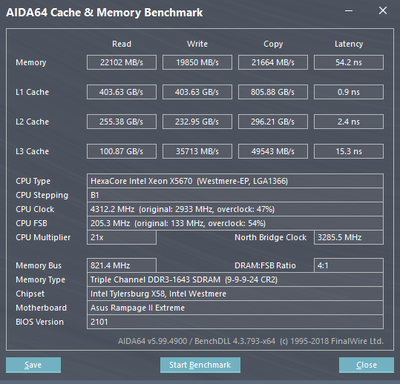Close the benchmark dialog with Close button
400x384 pixels.
[x=366, y=365]
